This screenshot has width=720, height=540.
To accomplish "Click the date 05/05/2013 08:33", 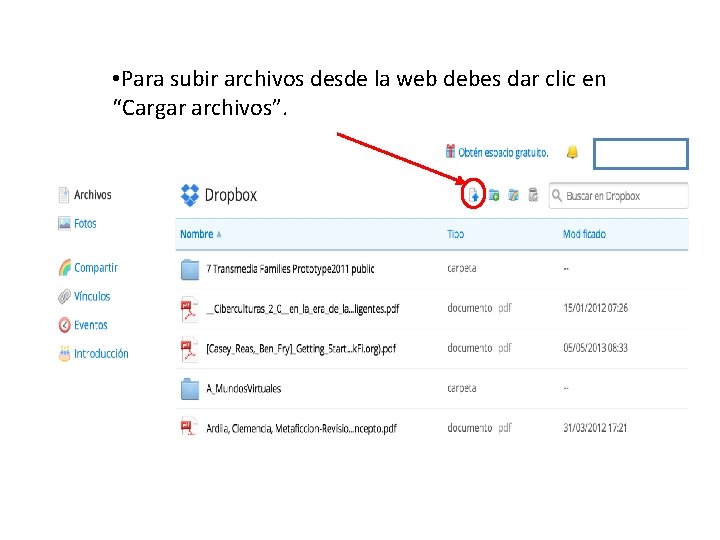I will (x=596, y=348).
